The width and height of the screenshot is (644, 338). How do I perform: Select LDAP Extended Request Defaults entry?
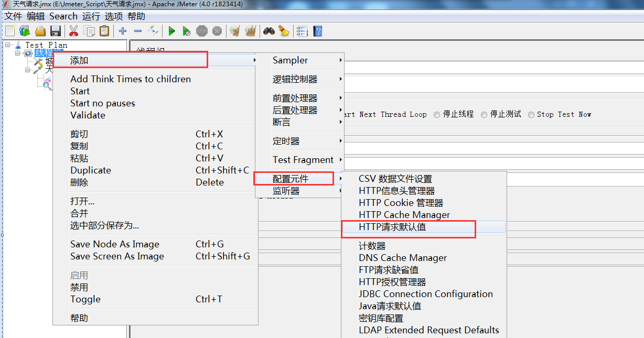[x=424, y=330]
